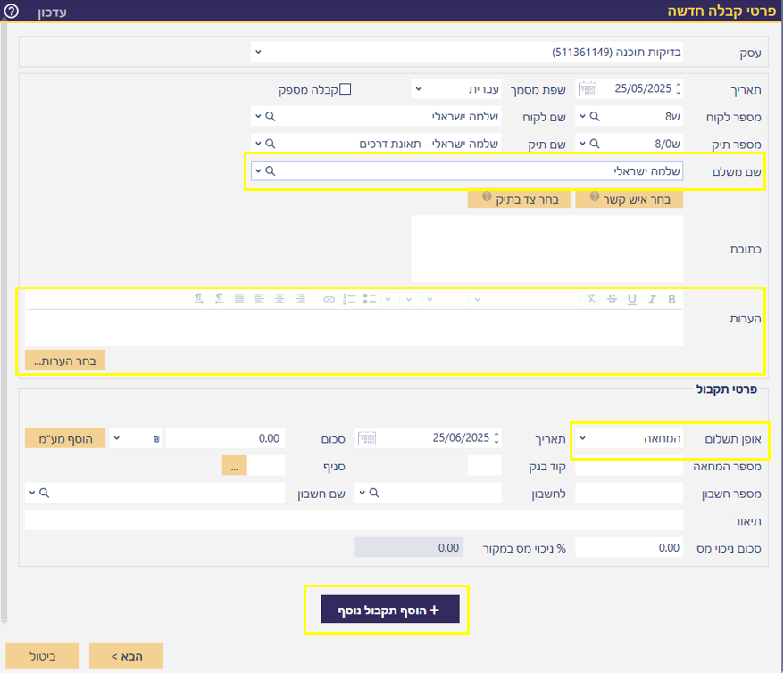Expand מספר תיק dropdown arrow
784x673 pixels.
[x=582, y=144]
